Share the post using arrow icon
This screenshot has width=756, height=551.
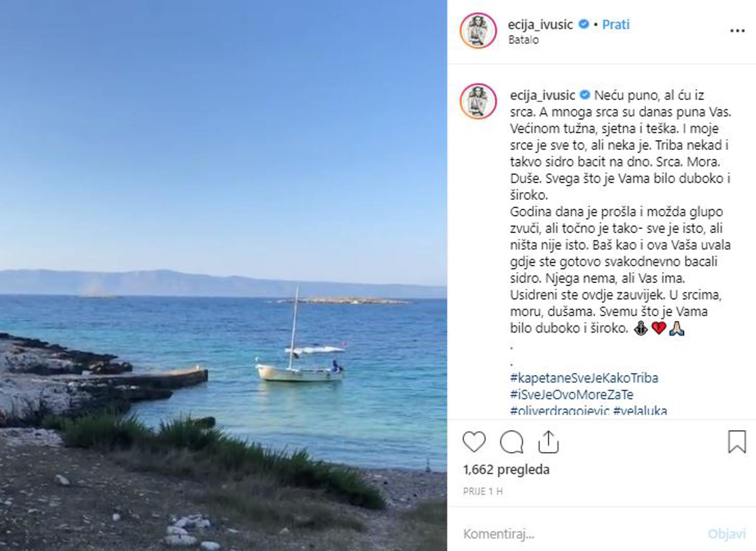[x=548, y=442]
